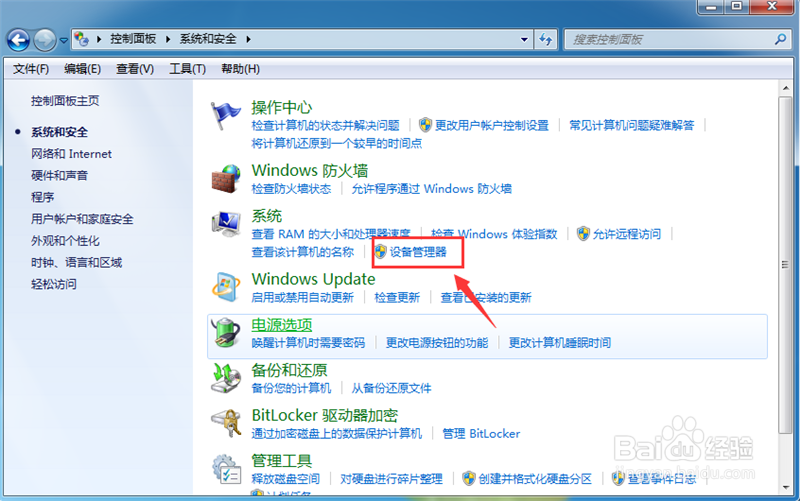Click the Forward navigation arrow button

[45, 40]
